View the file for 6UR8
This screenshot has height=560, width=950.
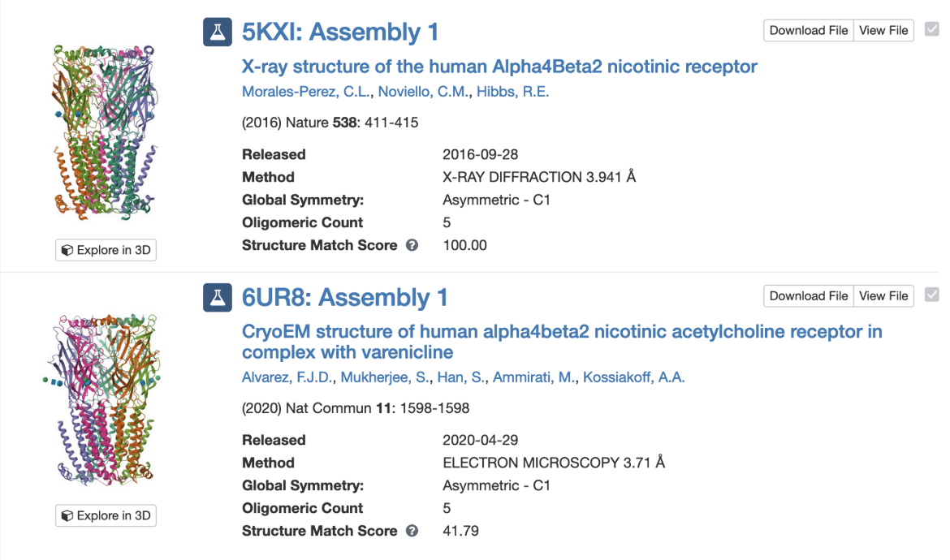[883, 295]
